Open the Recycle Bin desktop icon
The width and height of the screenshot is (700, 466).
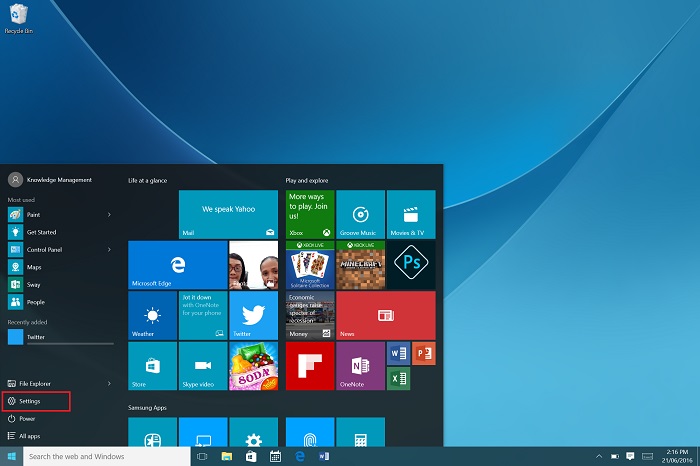[x=18, y=19]
